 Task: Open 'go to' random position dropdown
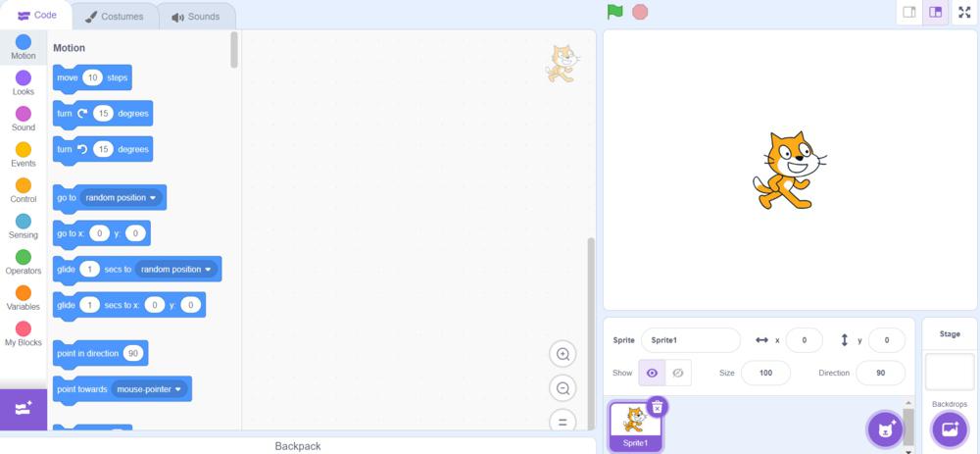click(122, 198)
